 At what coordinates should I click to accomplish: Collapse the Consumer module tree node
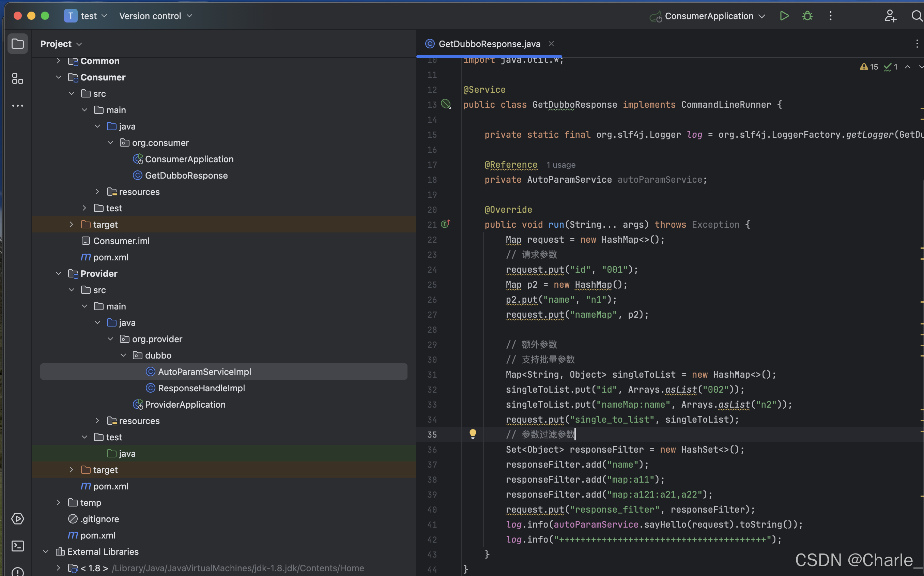click(x=59, y=77)
